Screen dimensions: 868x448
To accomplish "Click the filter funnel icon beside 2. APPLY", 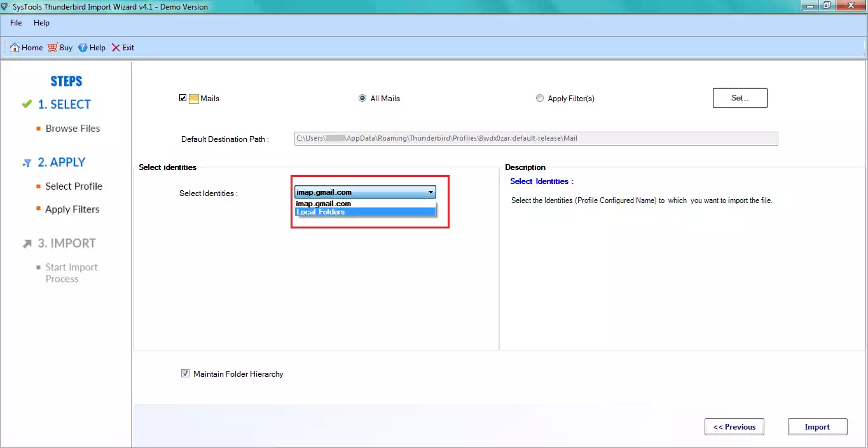I will coord(27,164).
